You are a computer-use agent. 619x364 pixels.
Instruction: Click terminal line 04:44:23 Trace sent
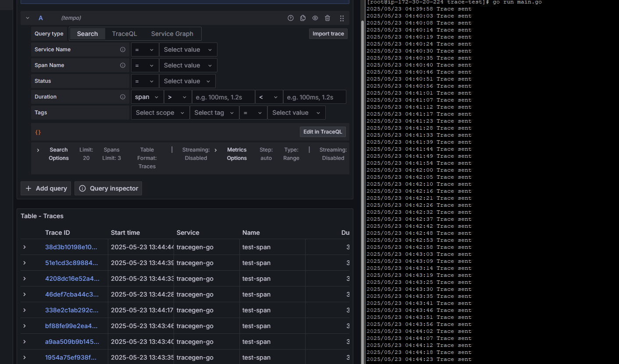click(x=419, y=359)
